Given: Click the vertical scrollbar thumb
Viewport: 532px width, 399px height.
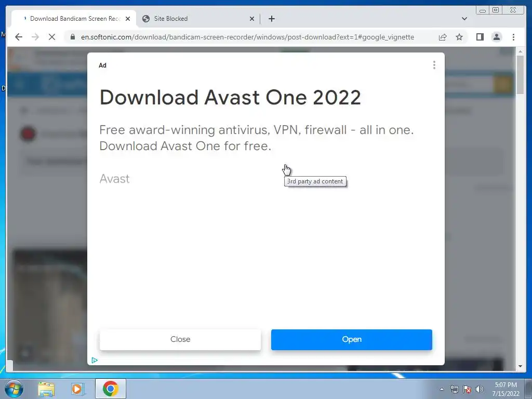Looking at the screenshot, I should (520, 75).
